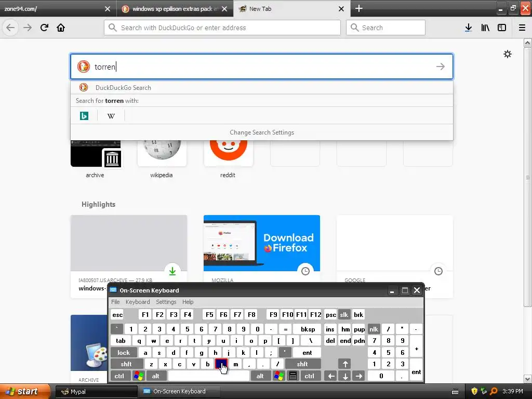Toggle the right shft key
532x399 pixels.
point(302,364)
